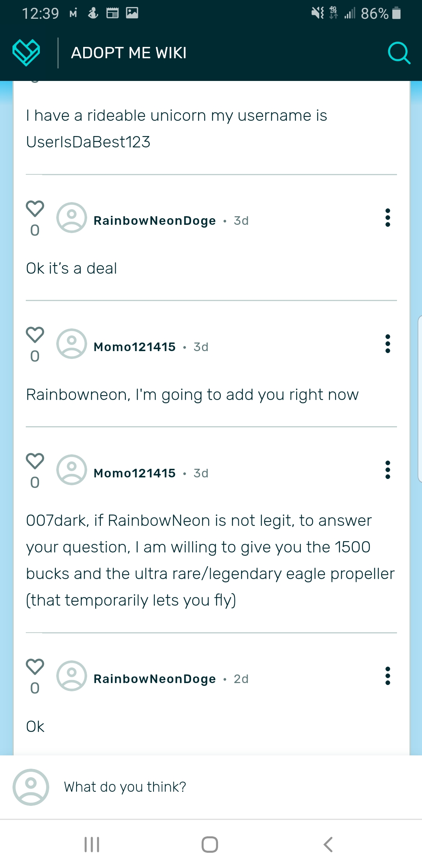Visit RainbowNeonDoge's profile from 3d comment username
The image size is (422, 868).
[x=155, y=221]
